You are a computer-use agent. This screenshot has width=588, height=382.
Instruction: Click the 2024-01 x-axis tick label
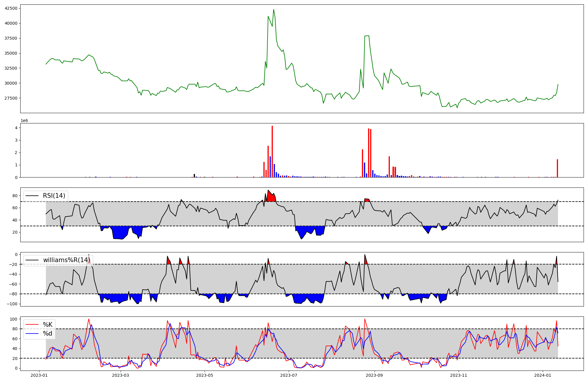542,375
